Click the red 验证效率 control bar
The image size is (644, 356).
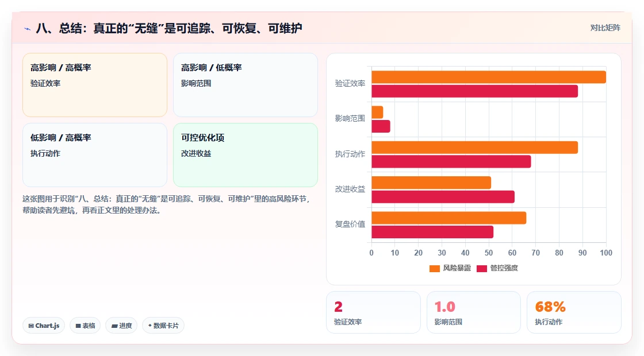[475, 91]
